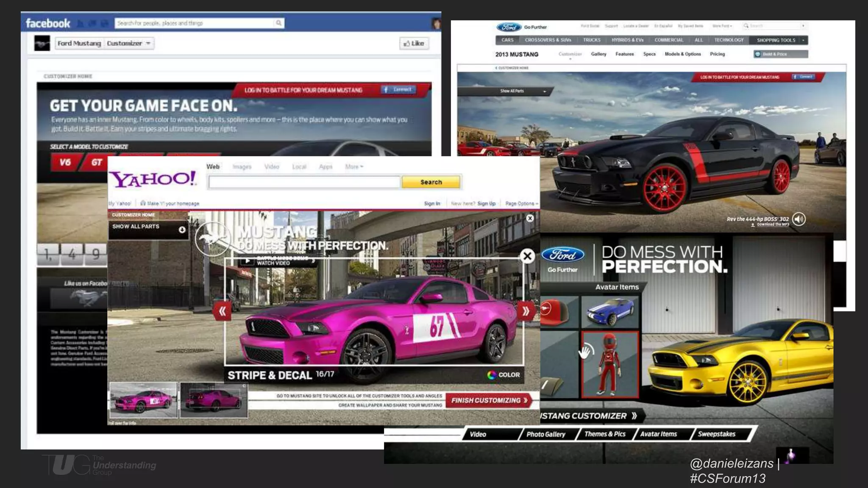This screenshot has width=868, height=488.
Task: Click the sound speaker icon by BOSS 302
Action: 798,219
